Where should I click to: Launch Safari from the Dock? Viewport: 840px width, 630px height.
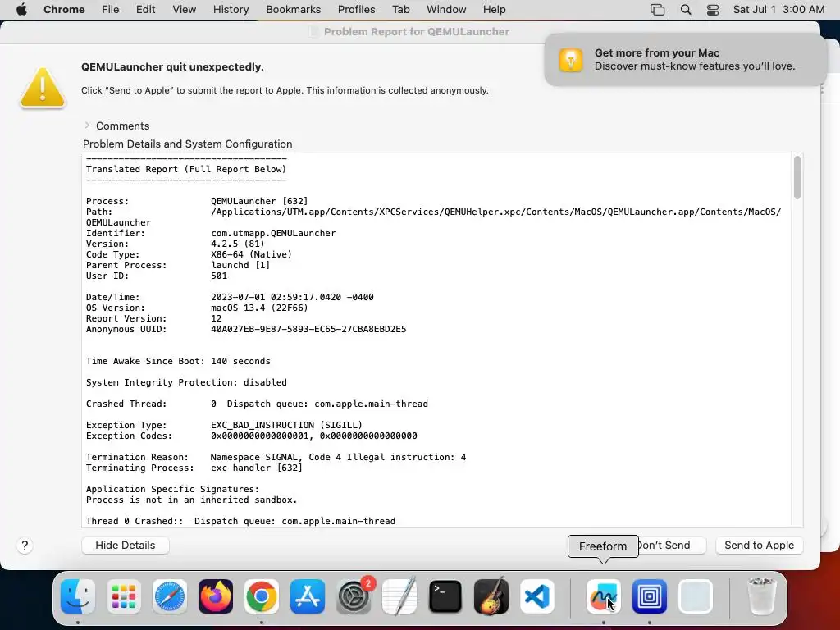pyautogui.click(x=170, y=596)
